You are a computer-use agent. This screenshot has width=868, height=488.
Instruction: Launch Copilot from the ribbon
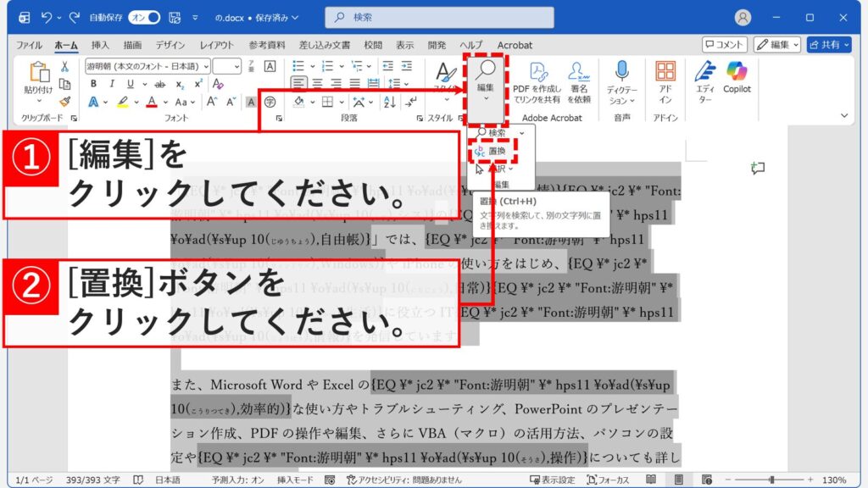[x=737, y=75]
